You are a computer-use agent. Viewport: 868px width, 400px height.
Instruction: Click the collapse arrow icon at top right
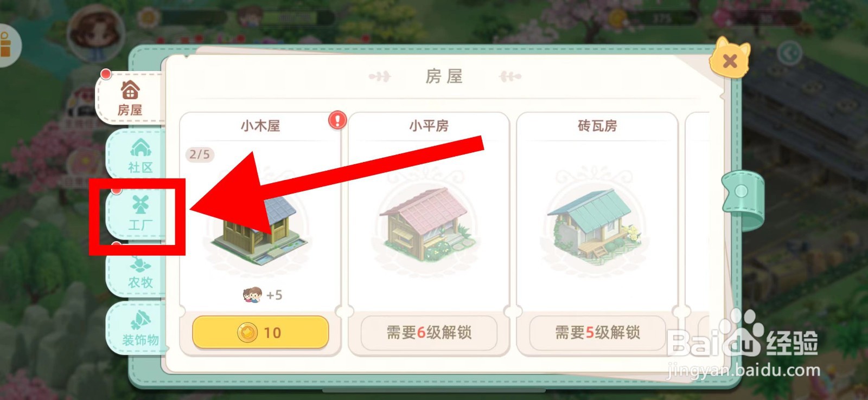pos(789,53)
